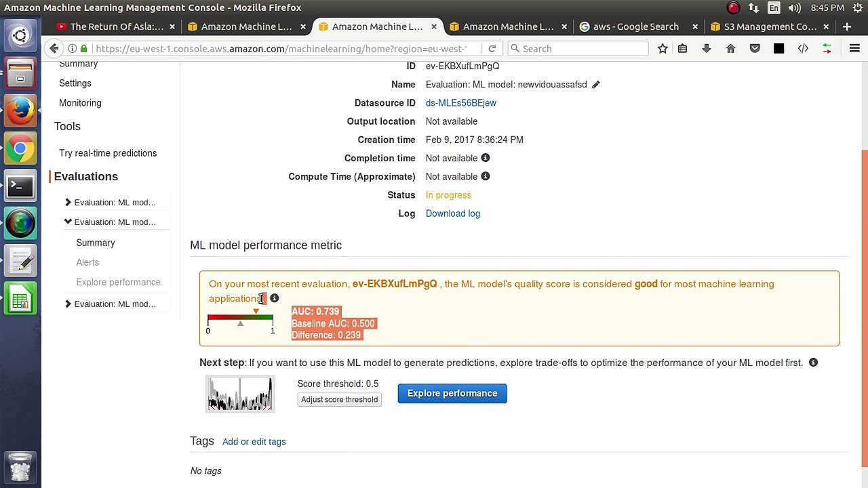Click the ID value ev-EKBXufLmPgQ

[x=462, y=66]
